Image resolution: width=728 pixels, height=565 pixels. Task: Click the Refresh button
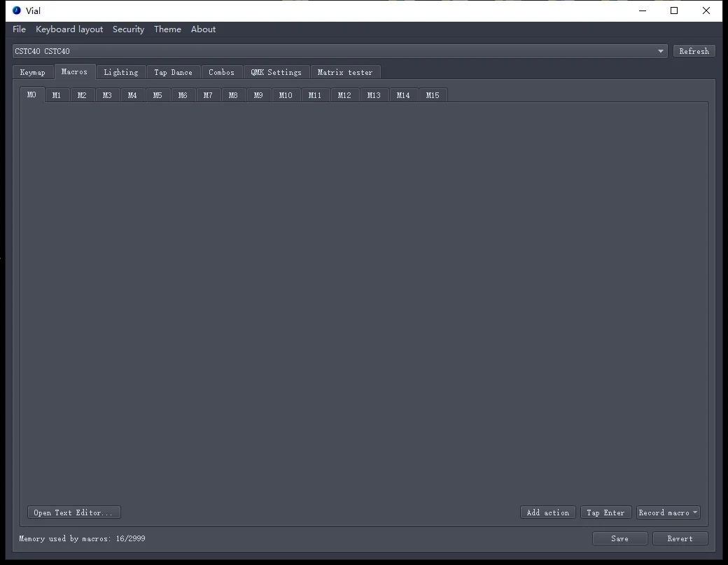click(693, 51)
